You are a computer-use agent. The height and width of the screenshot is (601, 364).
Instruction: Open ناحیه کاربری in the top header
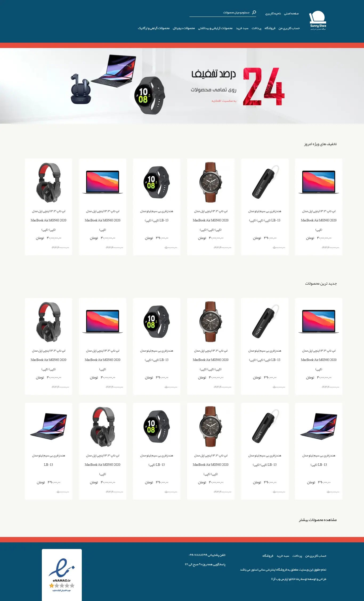point(273,14)
